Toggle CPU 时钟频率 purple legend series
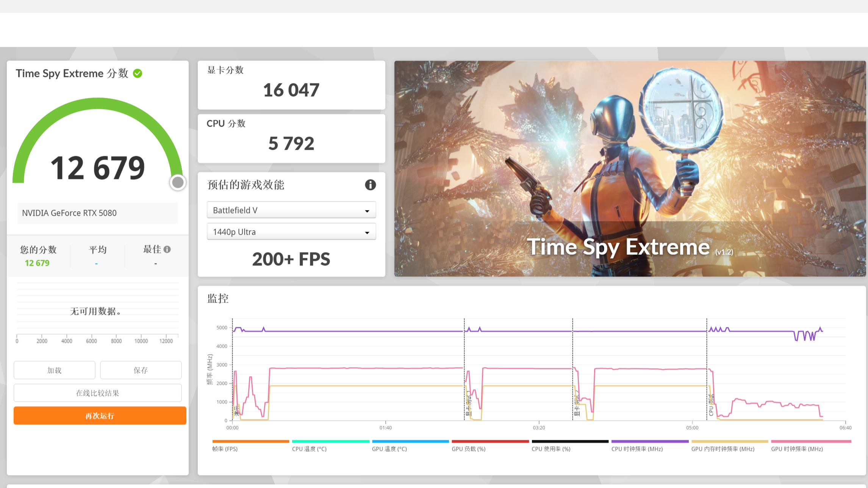The height and width of the screenshot is (488, 868). click(x=637, y=449)
